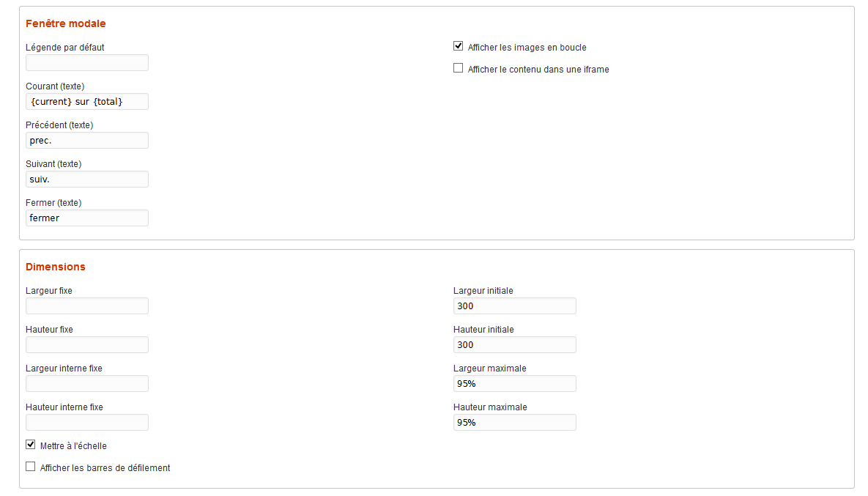Click the 'Fermer (texte)' text box
This screenshot has width=868, height=496.
pyautogui.click(x=87, y=218)
